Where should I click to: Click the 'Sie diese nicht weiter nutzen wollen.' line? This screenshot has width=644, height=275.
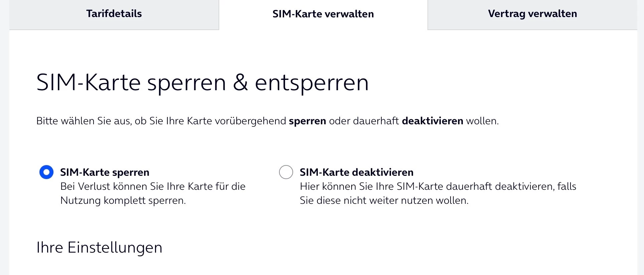384,200
